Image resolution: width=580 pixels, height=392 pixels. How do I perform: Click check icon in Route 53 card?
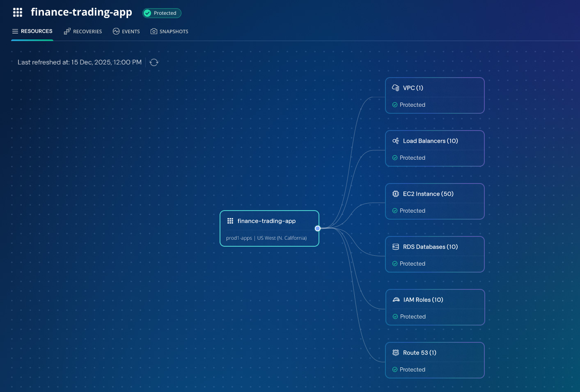pyautogui.click(x=395, y=369)
